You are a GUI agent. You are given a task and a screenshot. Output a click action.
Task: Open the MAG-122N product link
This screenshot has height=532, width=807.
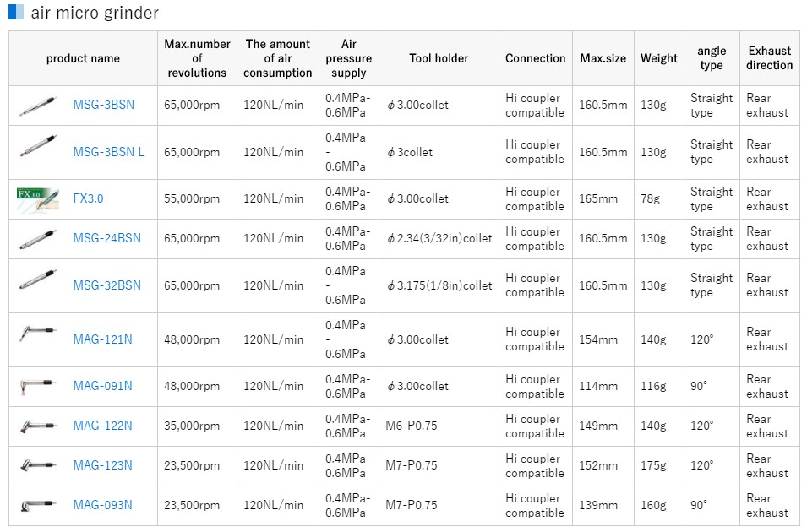click(x=102, y=426)
